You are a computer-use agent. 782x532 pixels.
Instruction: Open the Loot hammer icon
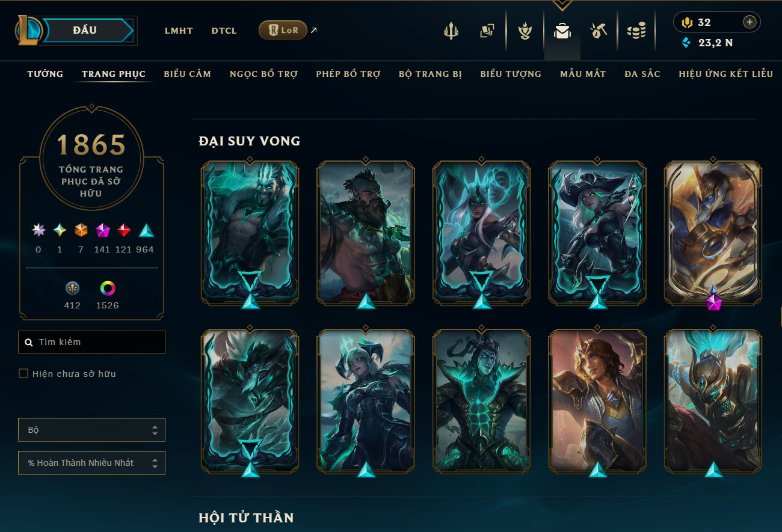(599, 31)
